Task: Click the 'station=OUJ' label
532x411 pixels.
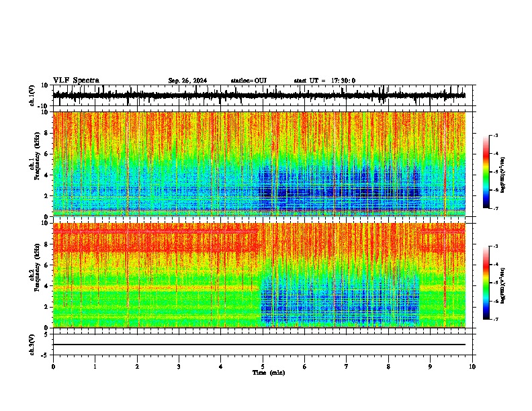Action: [x=249, y=81]
